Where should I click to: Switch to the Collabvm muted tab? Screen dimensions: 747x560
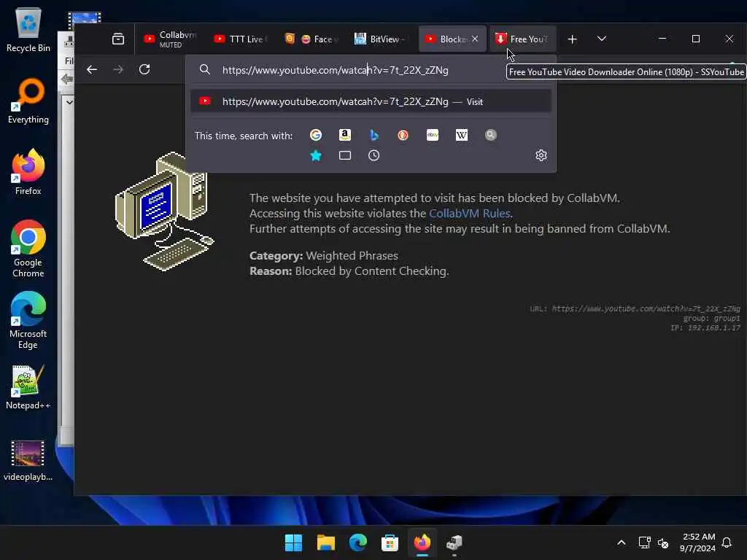pos(171,39)
